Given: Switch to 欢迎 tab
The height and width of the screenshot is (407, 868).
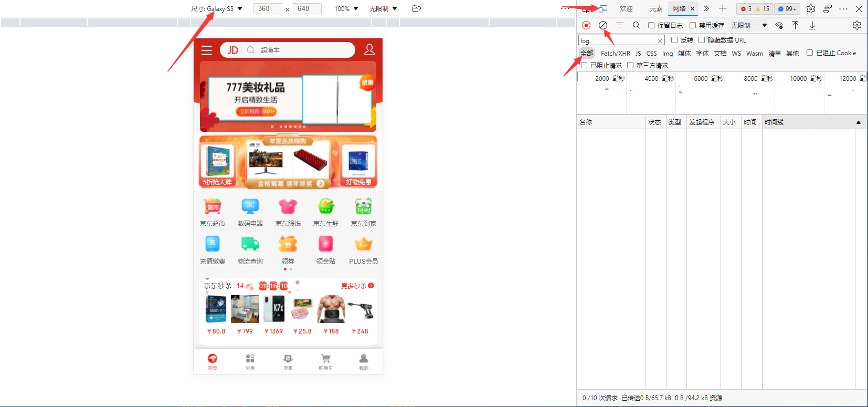Looking at the screenshot, I should point(626,8).
